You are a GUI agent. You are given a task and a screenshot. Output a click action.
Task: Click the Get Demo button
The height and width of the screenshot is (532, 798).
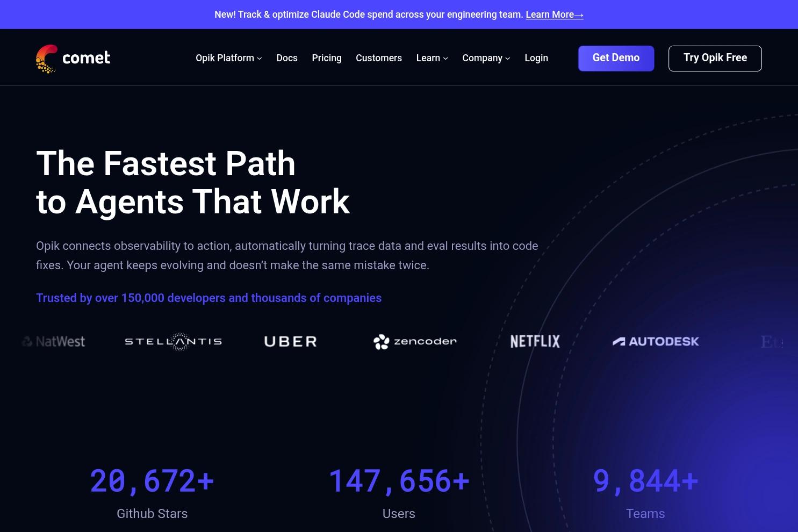pyautogui.click(x=616, y=58)
